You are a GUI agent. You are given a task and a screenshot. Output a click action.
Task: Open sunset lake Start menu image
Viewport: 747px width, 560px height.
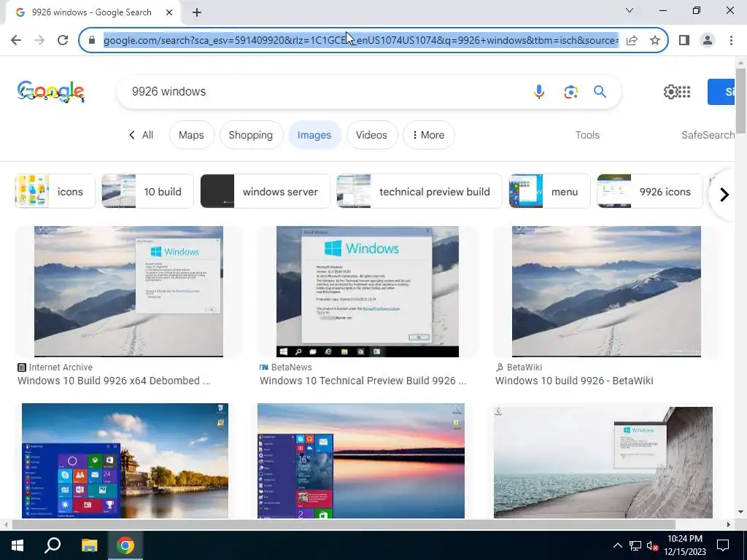point(360,461)
